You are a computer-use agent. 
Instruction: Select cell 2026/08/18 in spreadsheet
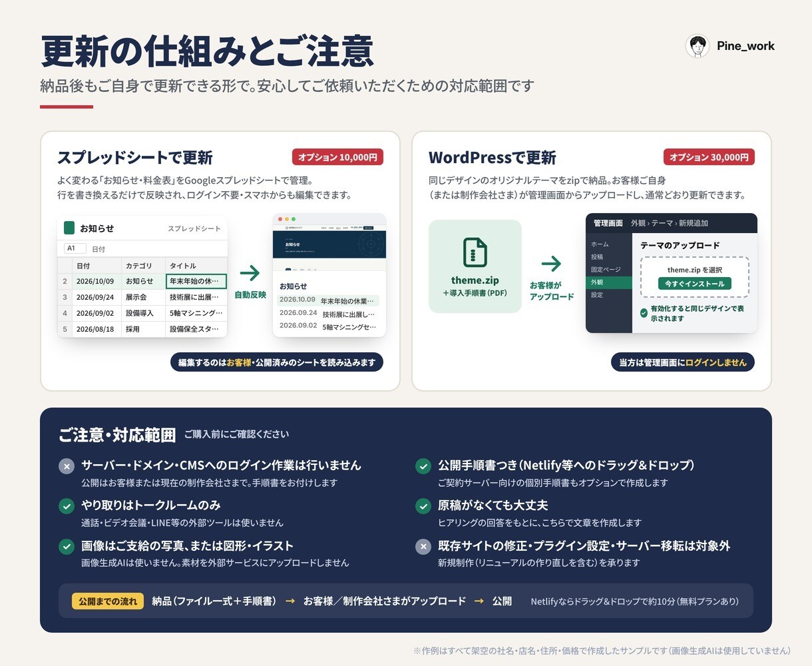pyautogui.click(x=97, y=329)
